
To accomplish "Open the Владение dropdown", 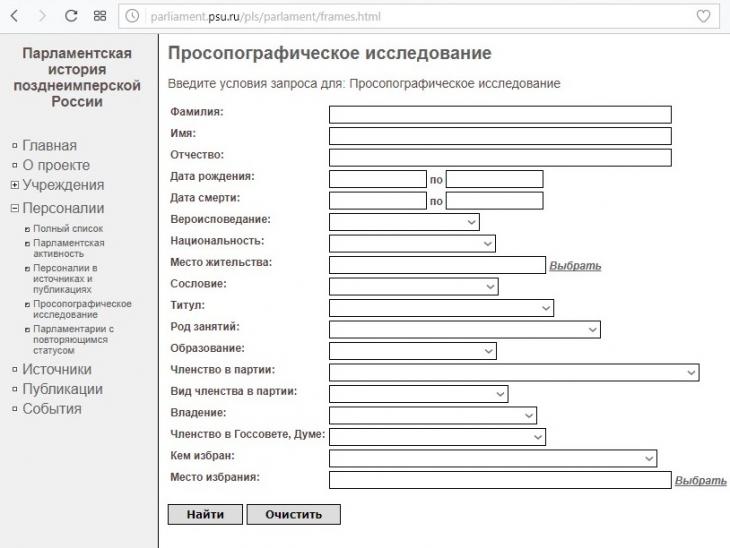I will (x=433, y=415).
